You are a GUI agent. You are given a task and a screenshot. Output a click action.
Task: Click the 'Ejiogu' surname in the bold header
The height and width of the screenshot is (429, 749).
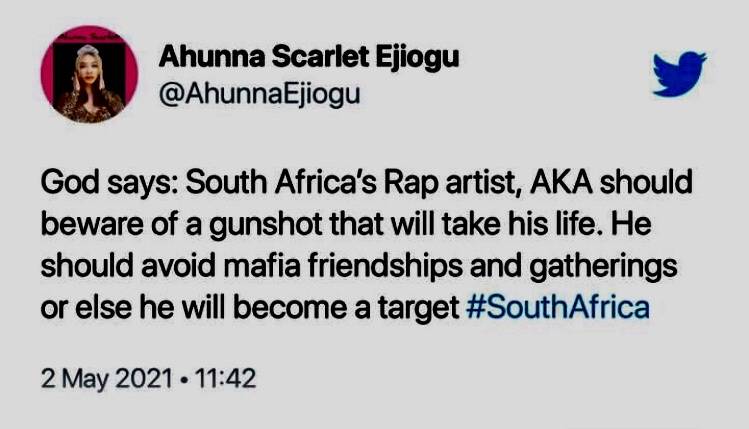click(x=417, y=59)
